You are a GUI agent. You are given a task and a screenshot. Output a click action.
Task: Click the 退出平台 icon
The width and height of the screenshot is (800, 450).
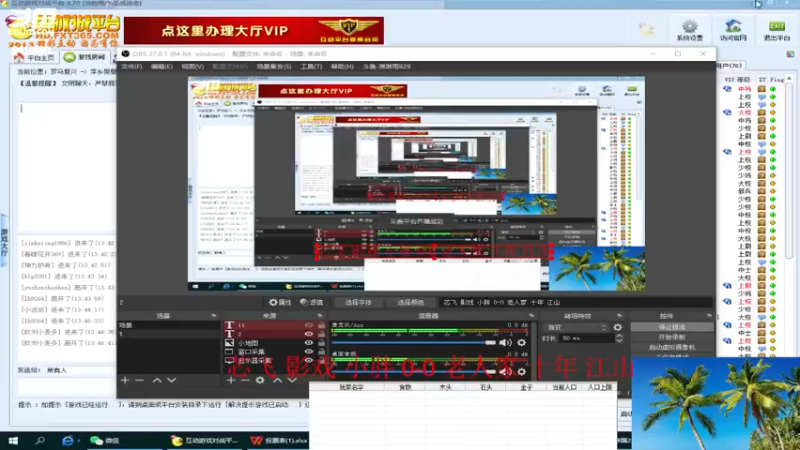pos(777,30)
